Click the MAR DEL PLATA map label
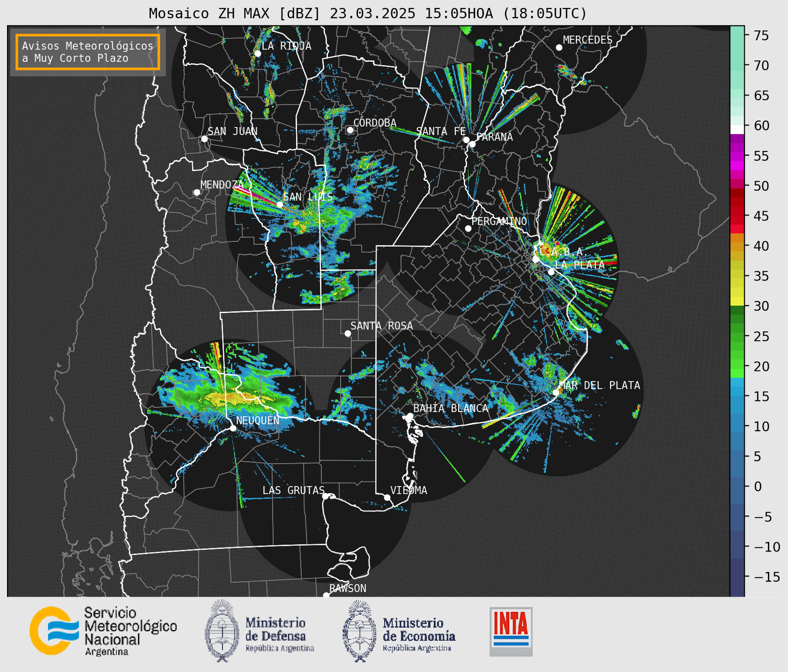Image resolution: width=788 pixels, height=672 pixels. [x=599, y=385]
